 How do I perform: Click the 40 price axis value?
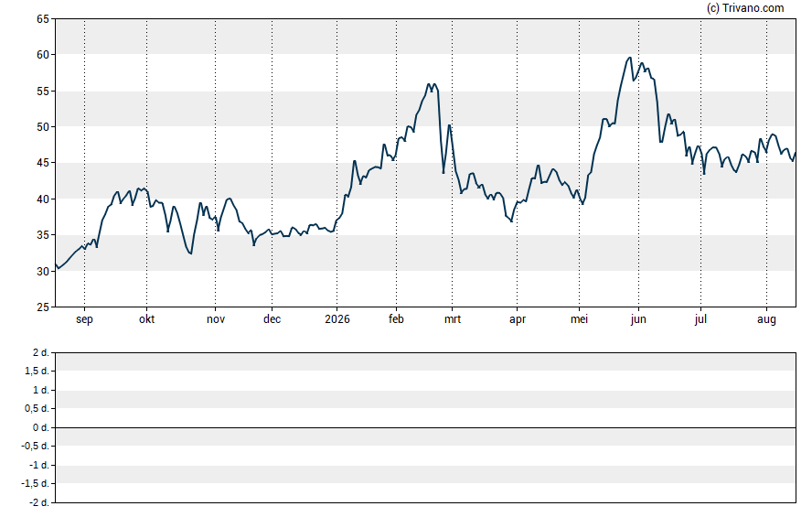(43, 199)
